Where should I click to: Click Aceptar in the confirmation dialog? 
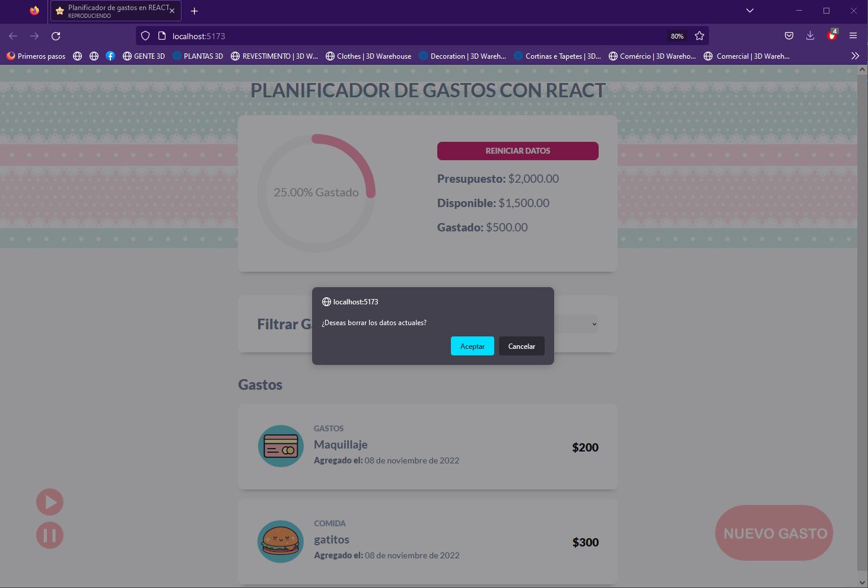[x=472, y=346]
